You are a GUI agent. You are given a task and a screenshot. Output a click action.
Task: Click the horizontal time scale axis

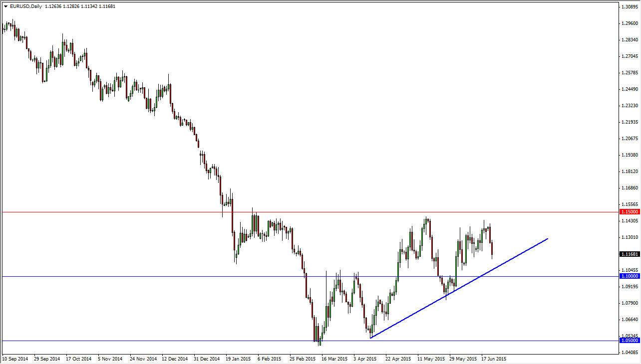coord(310,359)
